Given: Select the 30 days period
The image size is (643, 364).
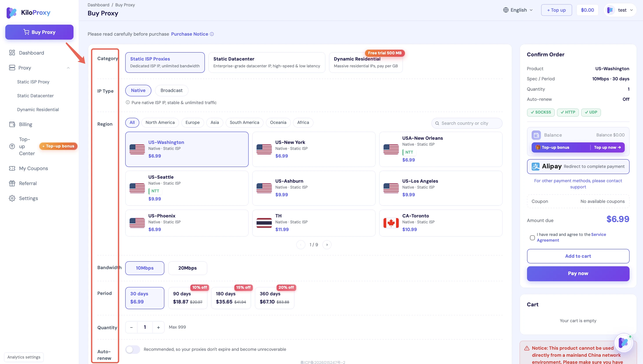Looking at the screenshot, I should 145,298.
